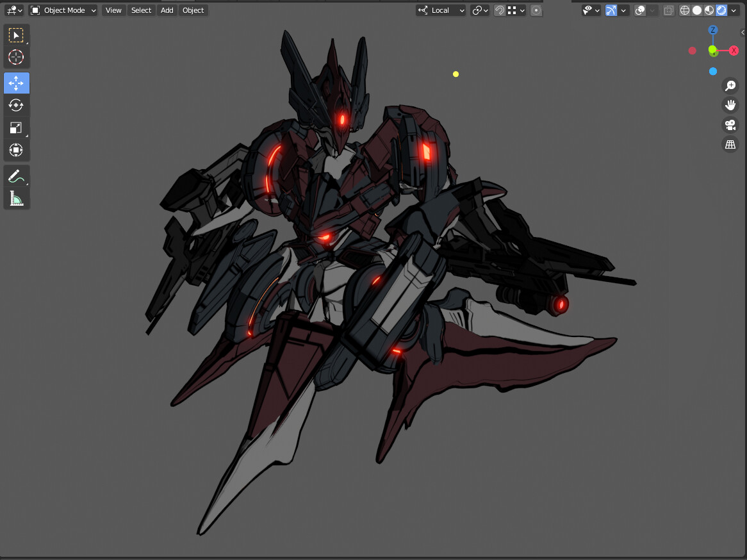This screenshot has width=747, height=560.
Task: Click the zoom magnifier viewport button
Action: pyautogui.click(x=730, y=86)
